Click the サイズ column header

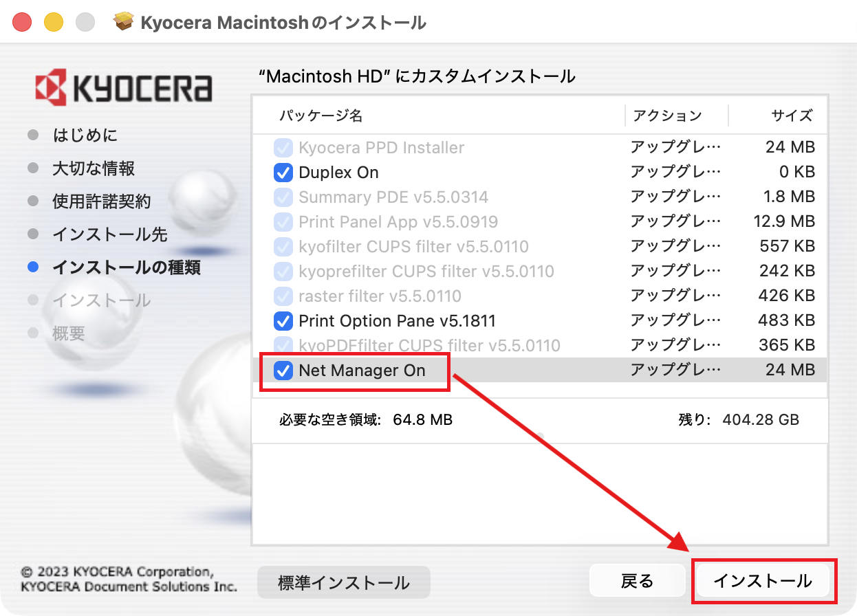click(792, 115)
